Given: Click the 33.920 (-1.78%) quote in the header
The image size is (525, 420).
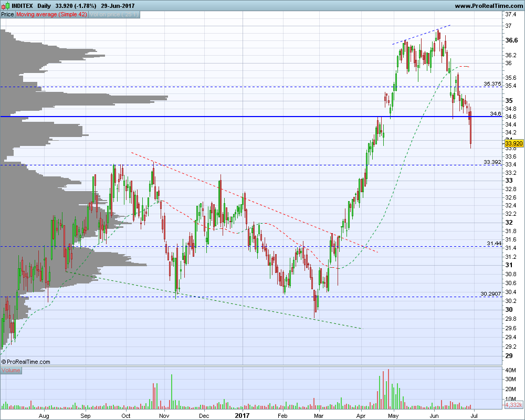Looking at the screenshot, I should (76, 6).
